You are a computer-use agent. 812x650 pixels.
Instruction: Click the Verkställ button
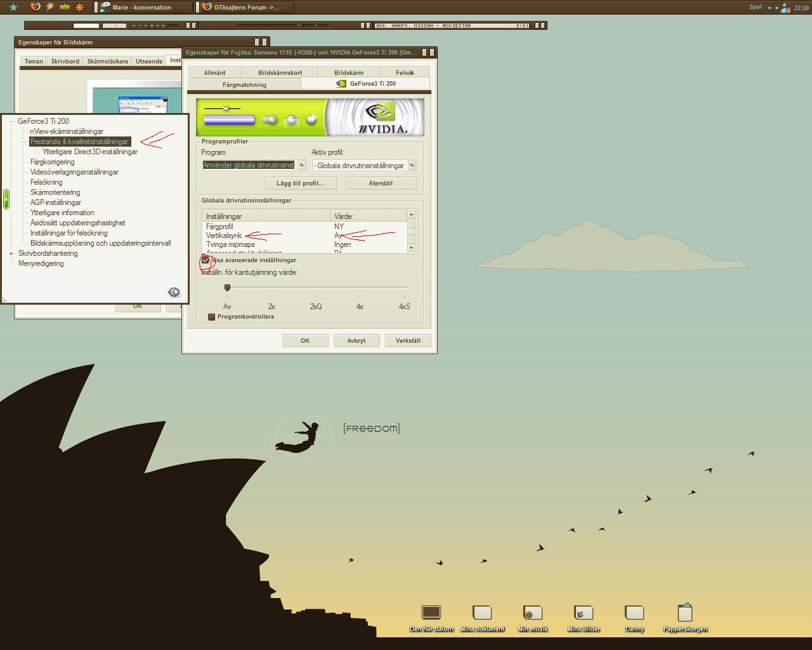[408, 340]
